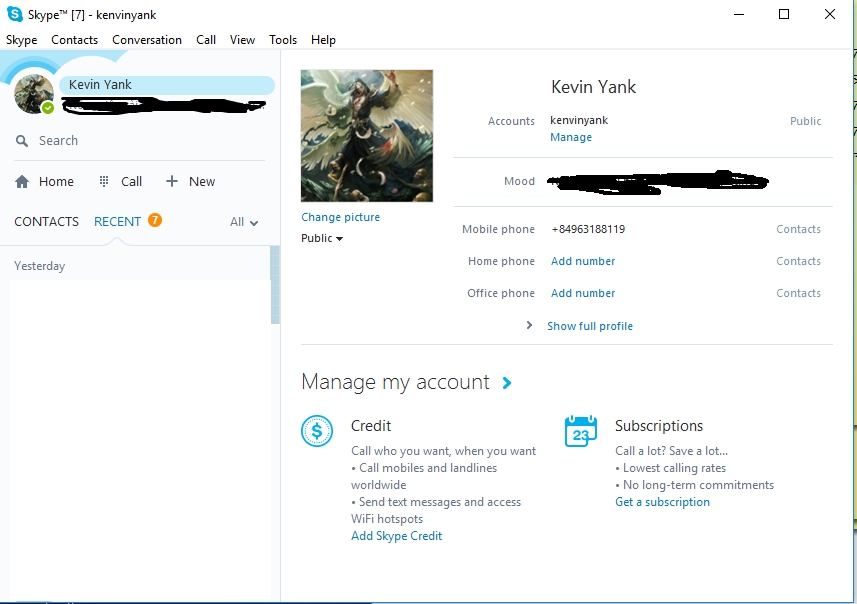This screenshot has height=604, width=857.
Task: Click the mobile phone number +84963188119
Action: [588, 230]
